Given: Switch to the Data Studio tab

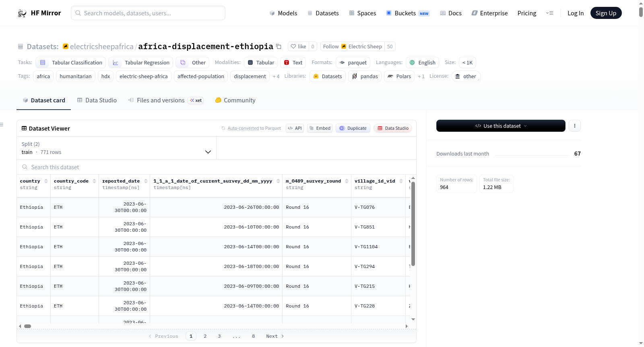Looking at the screenshot, I should (97, 100).
